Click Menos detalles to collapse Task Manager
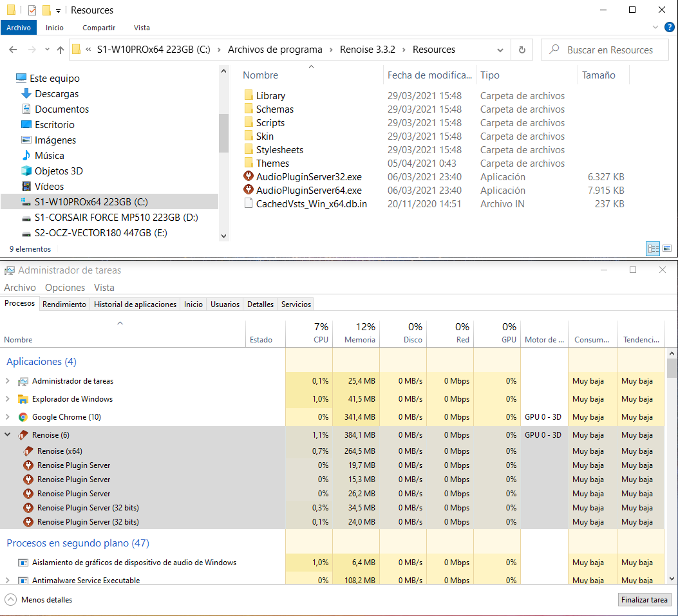The width and height of the screenshot is (678, 616). pos(38,599)
